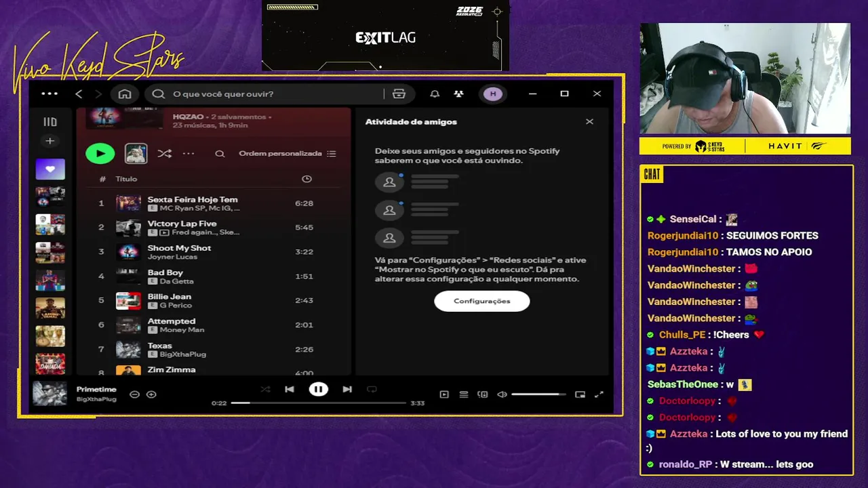Select track 'Shoot My Shot'

(214, 252)
